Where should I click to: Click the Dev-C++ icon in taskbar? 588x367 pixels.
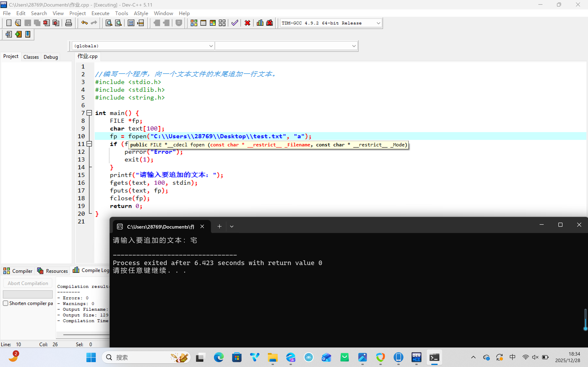(x=416, y=357)
